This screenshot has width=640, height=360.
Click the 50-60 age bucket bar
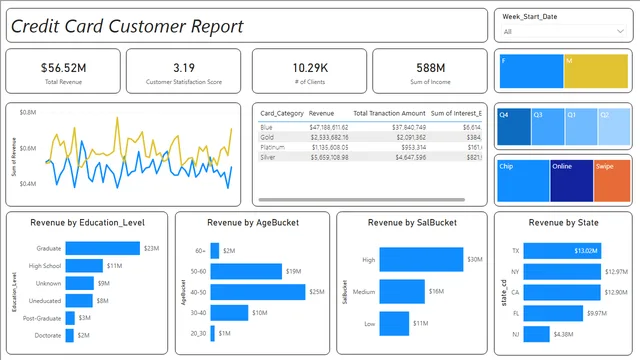[x=246, y=271]
